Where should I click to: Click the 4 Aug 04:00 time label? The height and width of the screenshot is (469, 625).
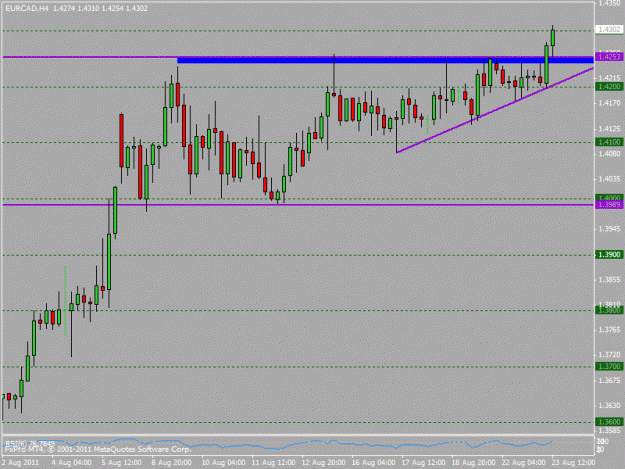(72, 462)
